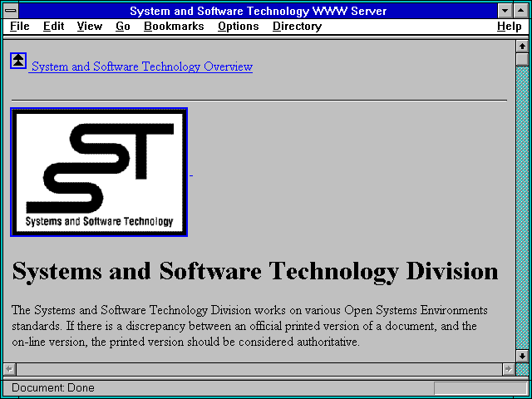
Task: Click the window control menu box
Action: 11,11
